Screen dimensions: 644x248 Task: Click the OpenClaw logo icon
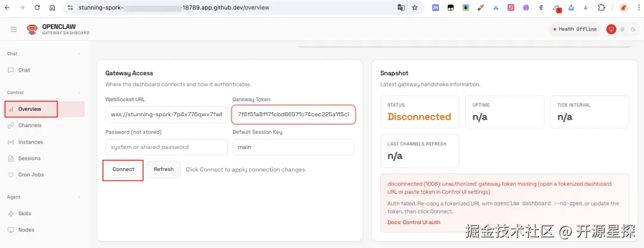click(x=32, y=29)
